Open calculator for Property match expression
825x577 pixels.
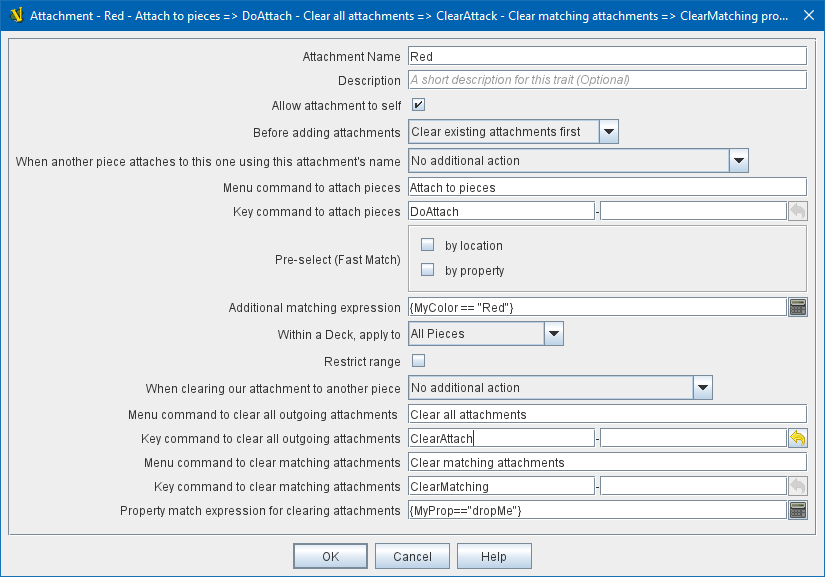coord(797,510)
